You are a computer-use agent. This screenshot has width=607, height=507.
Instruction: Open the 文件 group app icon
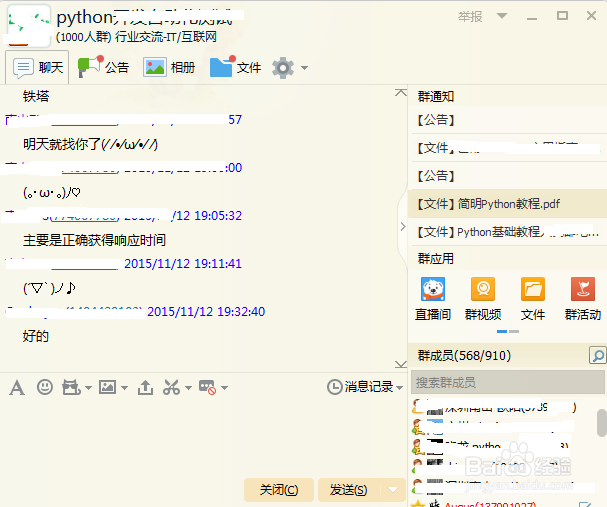click(x=533, y=299)
